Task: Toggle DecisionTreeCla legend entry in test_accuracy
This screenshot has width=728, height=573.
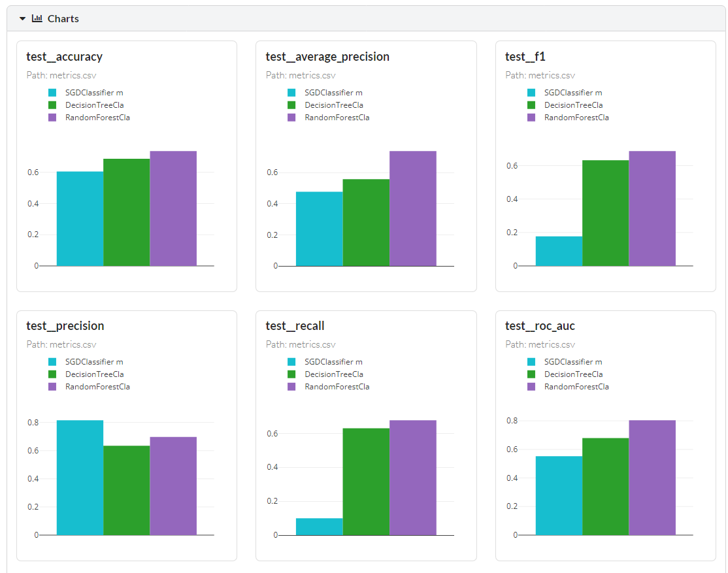Action: point(94,105)
